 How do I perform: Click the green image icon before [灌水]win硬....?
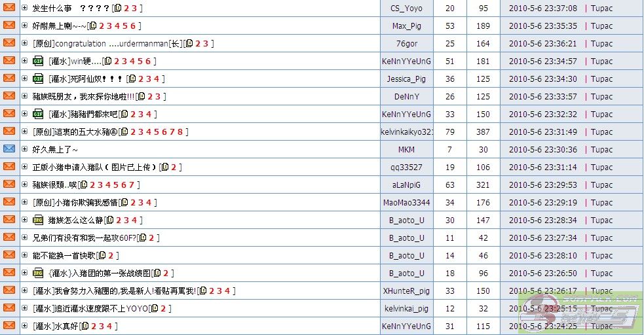pyautogui.click(x=38, y=61)
